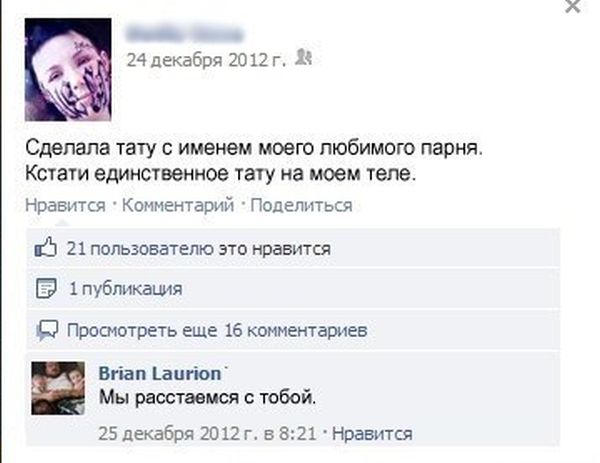
Task: Click the shares publication icon
Action: tap(46, 288)
